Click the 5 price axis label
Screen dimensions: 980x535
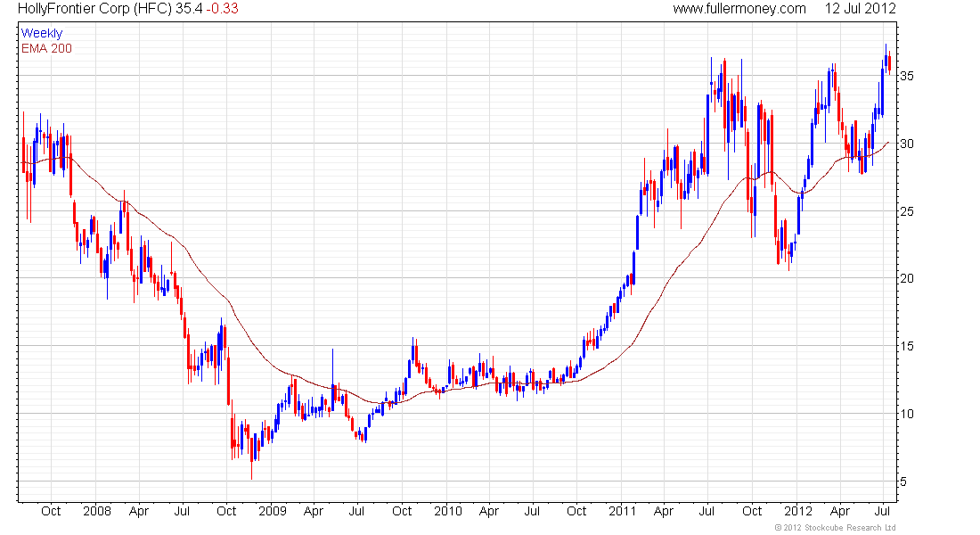(x=903, y=481)
